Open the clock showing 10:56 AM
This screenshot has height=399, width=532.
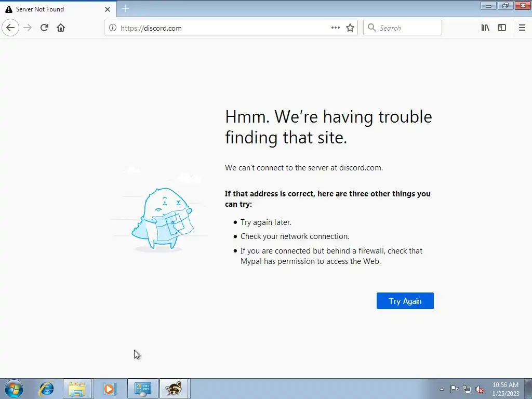[x=505, y=389]
